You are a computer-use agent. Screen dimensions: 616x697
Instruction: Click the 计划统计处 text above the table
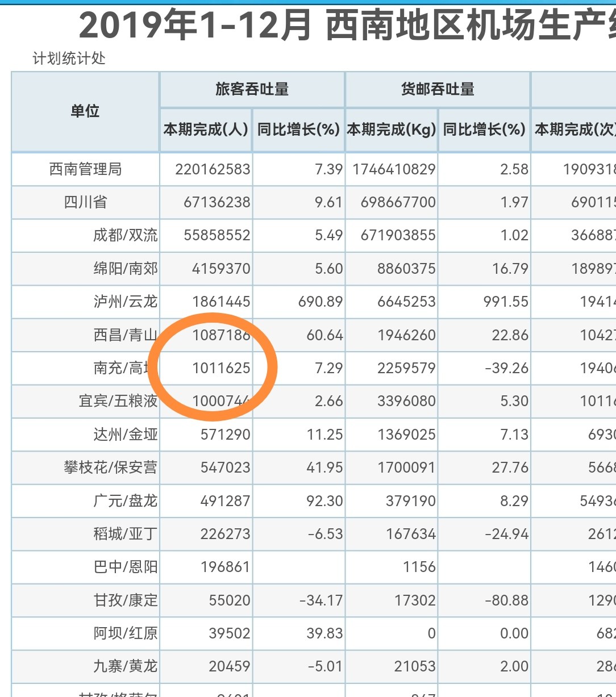coord(69,59)
